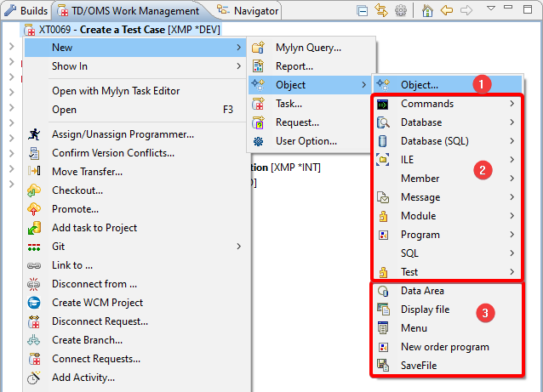Image resolution: width=543 pixels, height=392 pixels.
Task: Select Mylyn Query... from New menu
Action: [x=307, y=48]
